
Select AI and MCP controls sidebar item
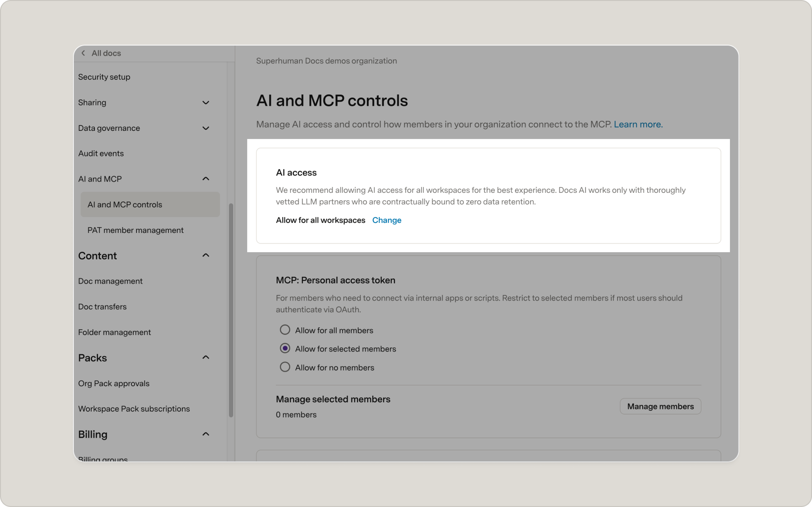tap(150, 204)
